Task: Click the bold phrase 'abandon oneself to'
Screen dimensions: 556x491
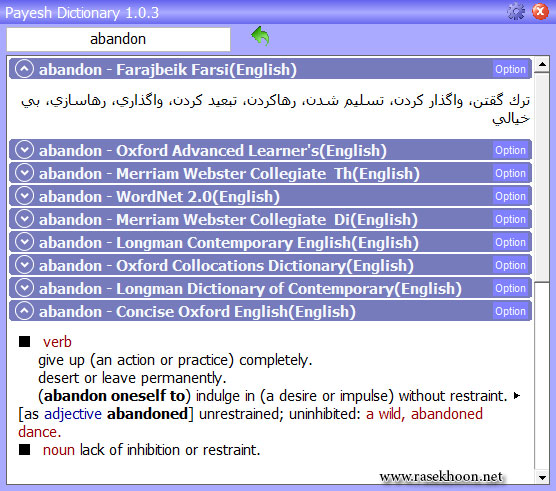Action: click(x=114, y=396)
